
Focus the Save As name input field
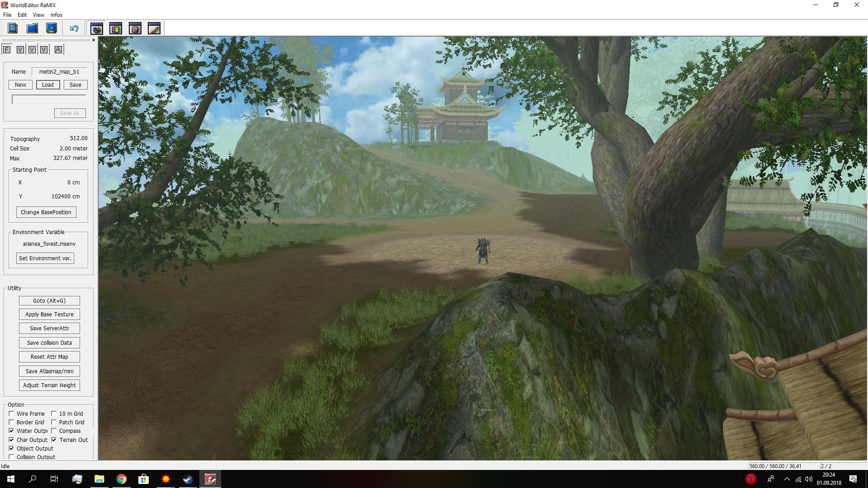(49, 99)
